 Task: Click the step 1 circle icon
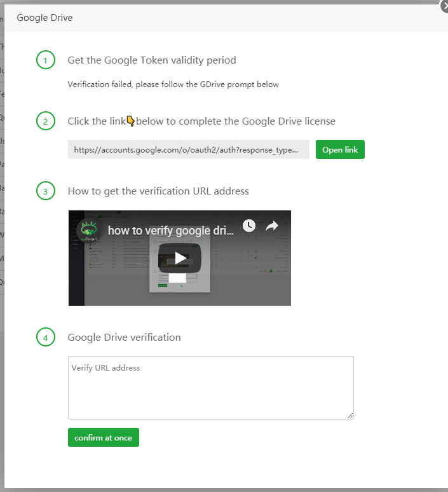click(46, 60)
